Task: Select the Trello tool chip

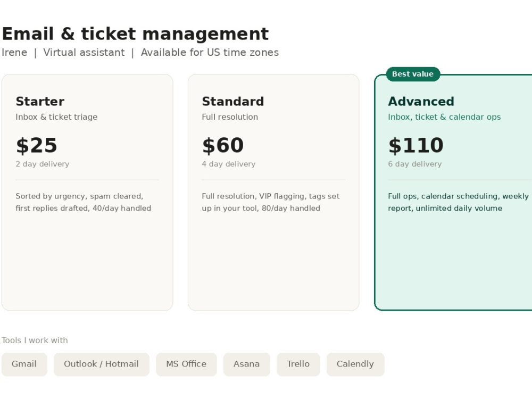Action: click(298, 364)
